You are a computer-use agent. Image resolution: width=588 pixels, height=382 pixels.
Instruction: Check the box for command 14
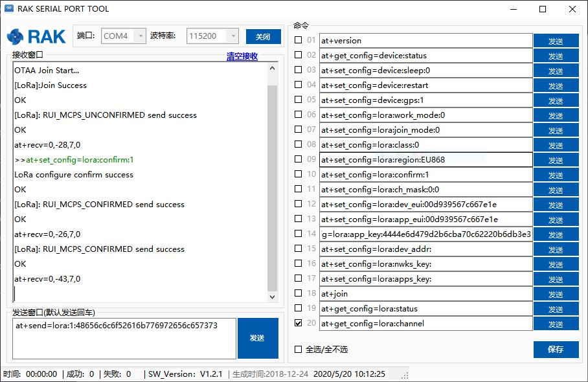(x=298, y=234)
